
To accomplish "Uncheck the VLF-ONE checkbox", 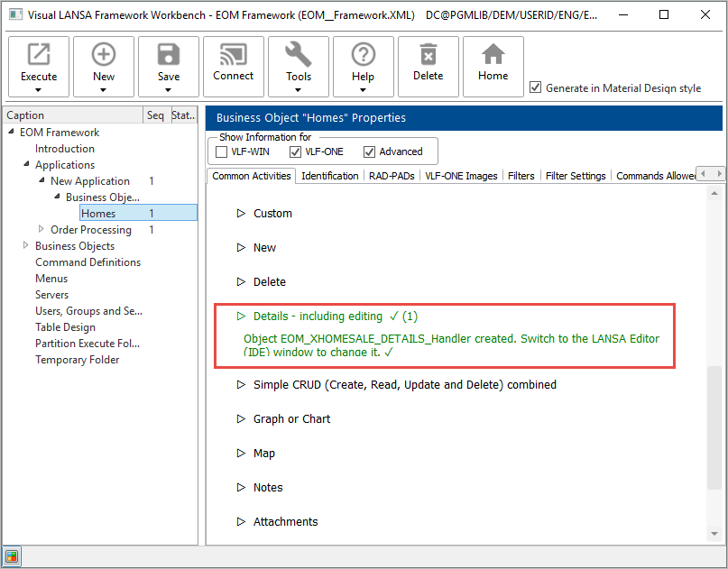I will point(296,151).
